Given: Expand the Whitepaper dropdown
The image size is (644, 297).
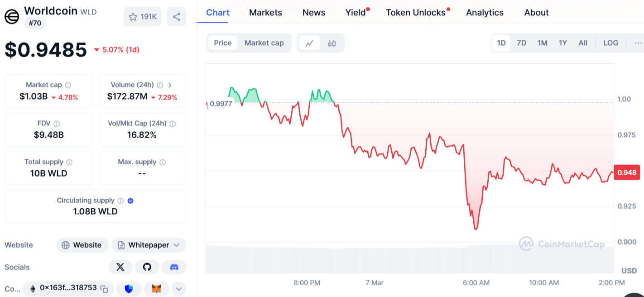Looking at the screenshot, I should tap(177, 245).
